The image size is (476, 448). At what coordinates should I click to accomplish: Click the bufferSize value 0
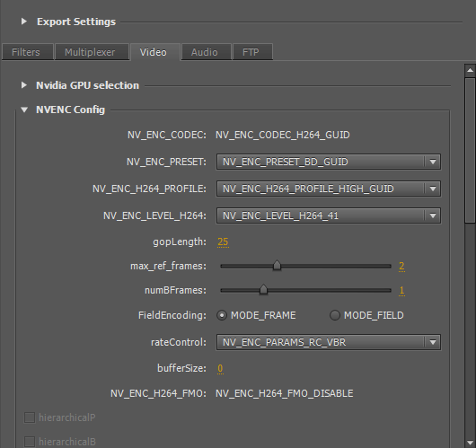click(x=220, y=368)
